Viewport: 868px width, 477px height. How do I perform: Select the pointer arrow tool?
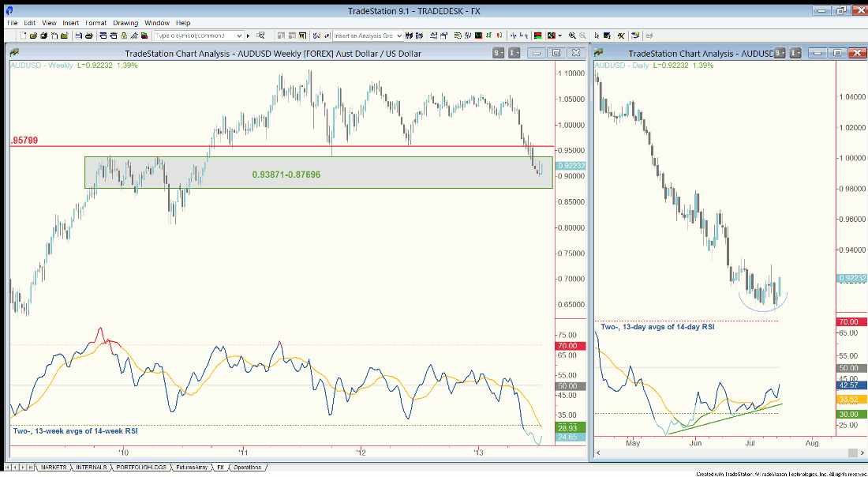[597, 36]
